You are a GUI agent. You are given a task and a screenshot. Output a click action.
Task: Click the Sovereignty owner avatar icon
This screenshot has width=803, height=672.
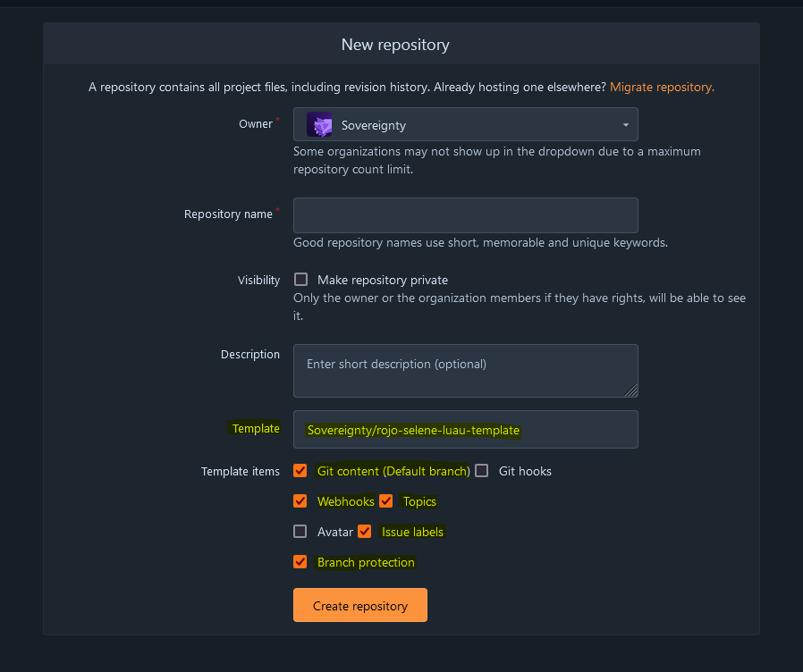pos(319,124)
